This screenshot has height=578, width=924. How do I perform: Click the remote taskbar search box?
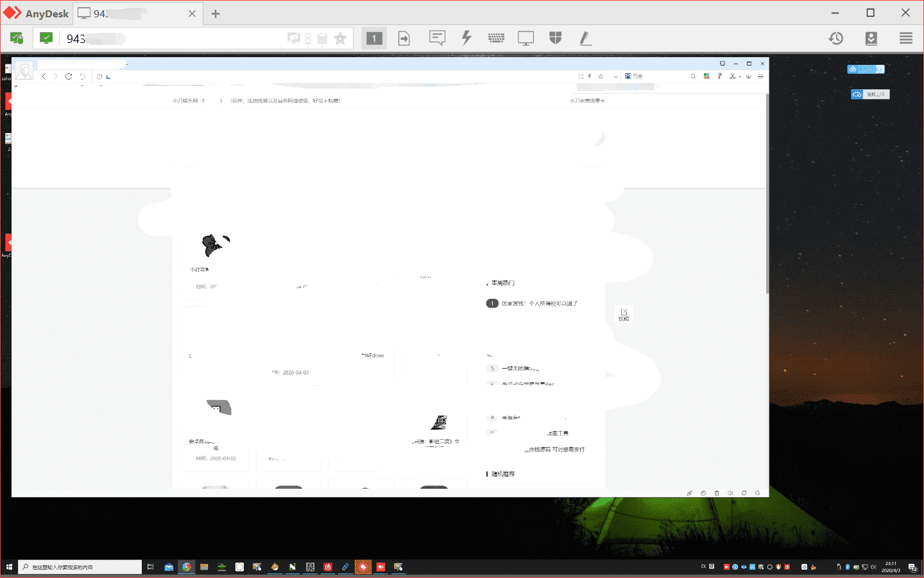click(80, 567)
